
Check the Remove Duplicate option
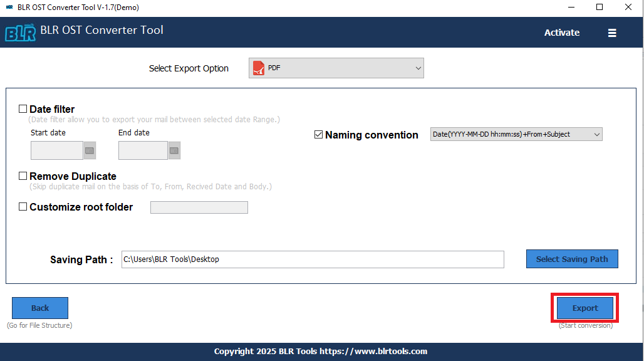(x=23, y=175)
